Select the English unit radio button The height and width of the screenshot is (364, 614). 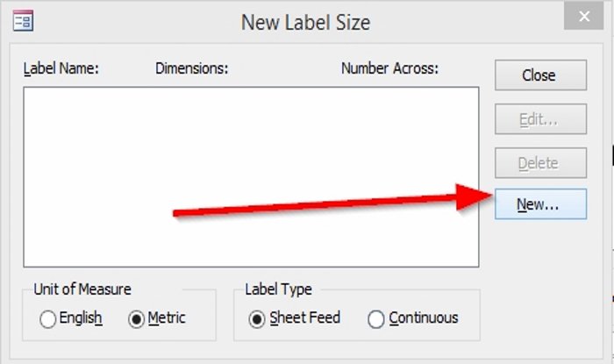click(x=48, y=318)
